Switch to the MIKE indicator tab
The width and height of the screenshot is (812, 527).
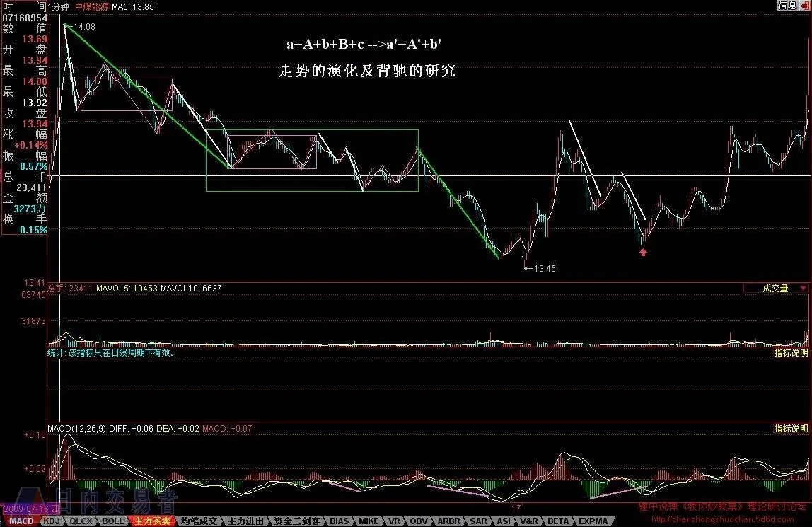(x=369, y=521)
